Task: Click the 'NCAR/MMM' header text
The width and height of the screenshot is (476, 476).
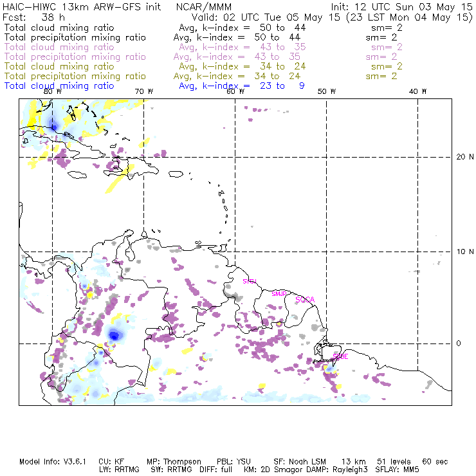Action: (204, 7)
